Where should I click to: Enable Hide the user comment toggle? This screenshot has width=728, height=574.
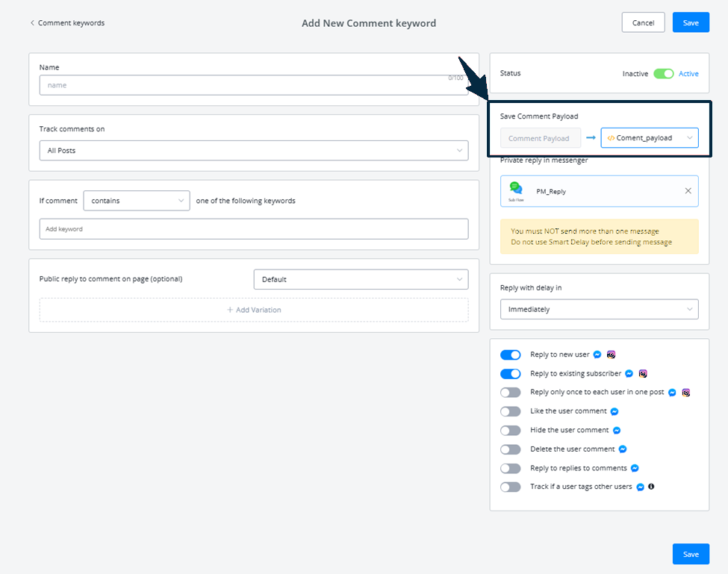tap(510, 431)
